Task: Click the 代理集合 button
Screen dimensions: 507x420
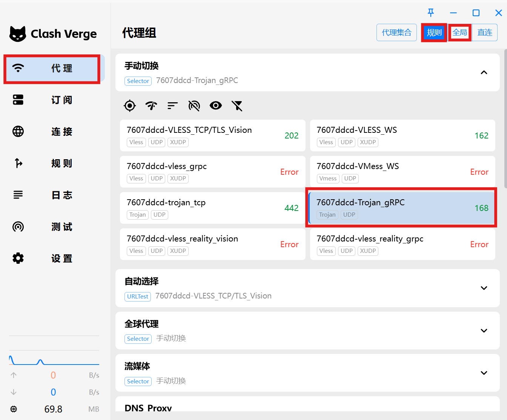Action: click(x=396, y=32)
